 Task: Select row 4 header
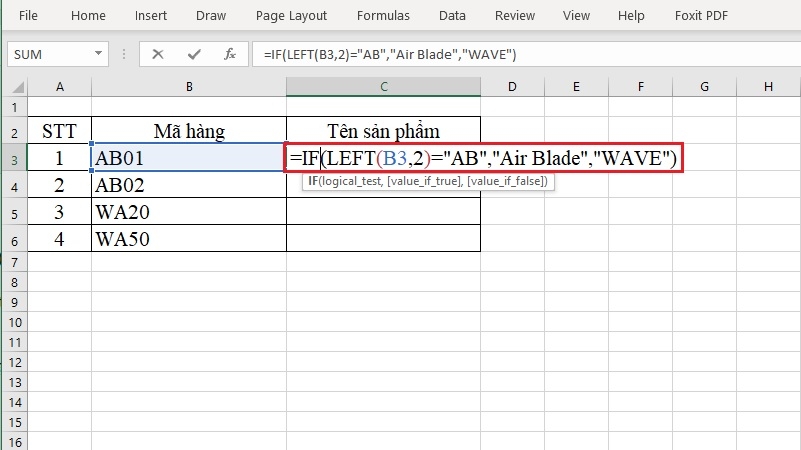coord(15,186)
